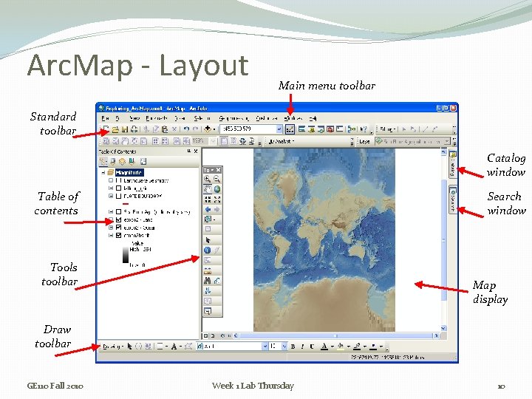Enable the PLATE BOUNDARY layer checkbox

(x=118, y=196)
